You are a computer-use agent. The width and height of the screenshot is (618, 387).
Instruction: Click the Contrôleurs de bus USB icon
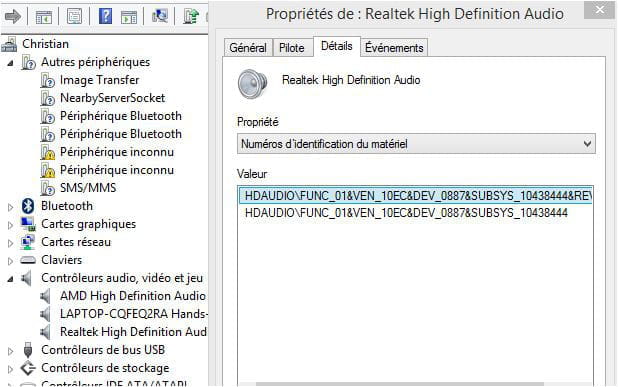point(28,350)
